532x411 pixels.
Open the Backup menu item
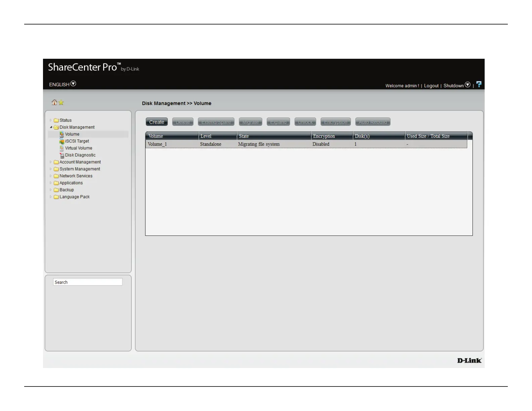[66, 190]
